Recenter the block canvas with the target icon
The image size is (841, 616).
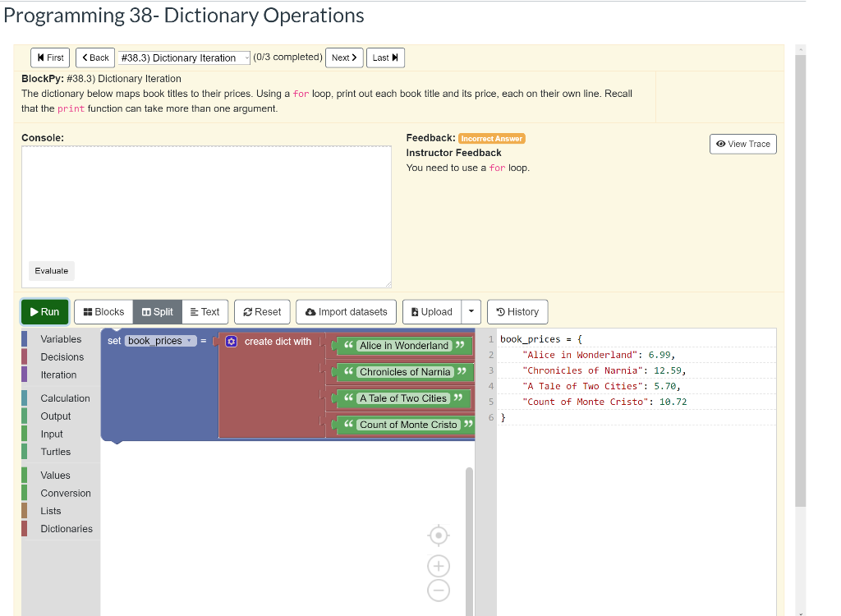tap(439, 535)
